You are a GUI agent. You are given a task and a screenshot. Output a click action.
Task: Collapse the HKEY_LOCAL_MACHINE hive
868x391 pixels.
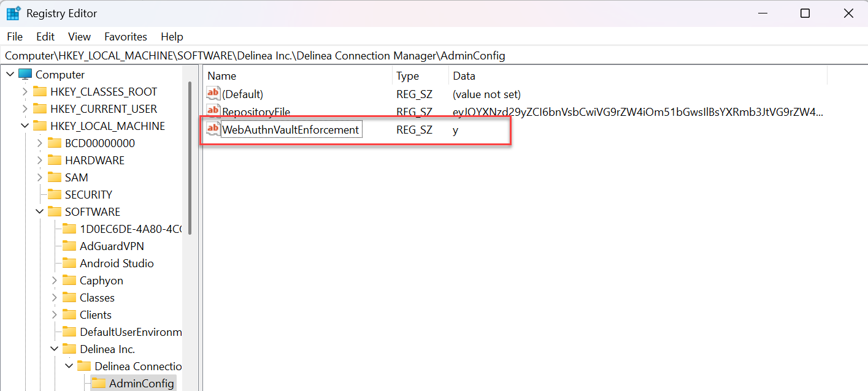tap(25, 126)
